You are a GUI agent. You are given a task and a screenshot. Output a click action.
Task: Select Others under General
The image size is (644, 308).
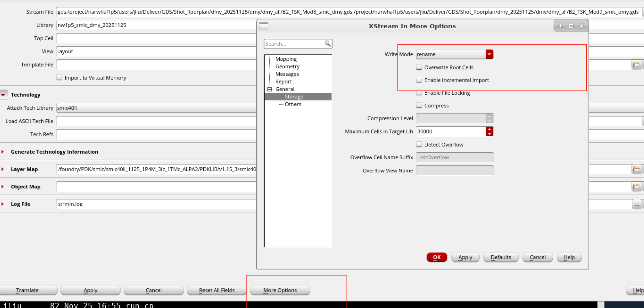point(293,104)
